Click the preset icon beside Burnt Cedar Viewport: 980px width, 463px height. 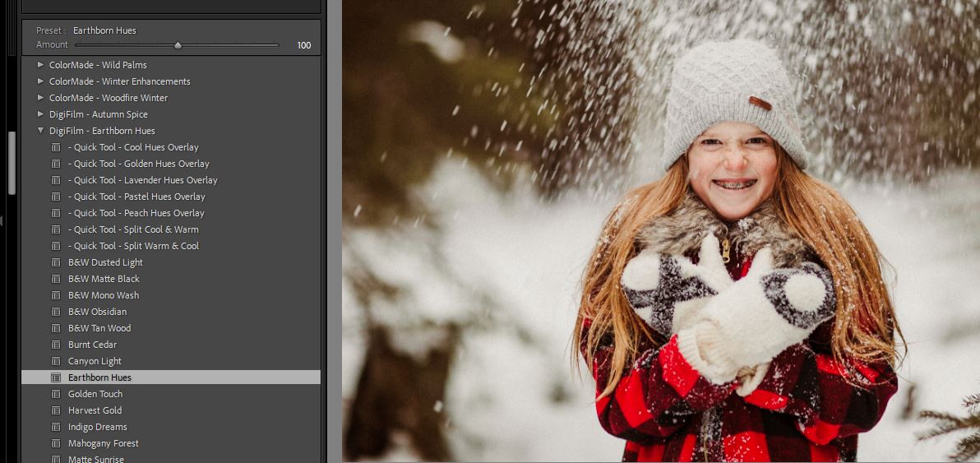pyautogui.click(x=56, y=345)
